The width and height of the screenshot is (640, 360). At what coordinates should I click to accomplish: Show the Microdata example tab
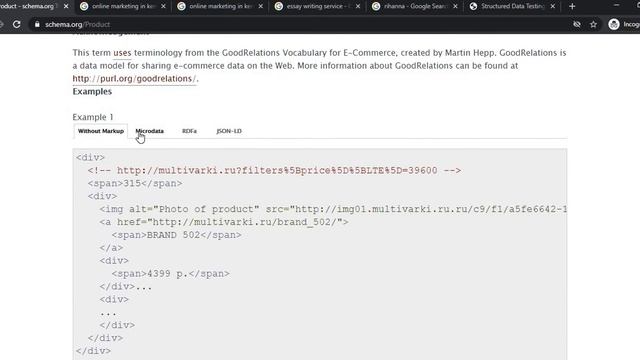tap(149, 131)
